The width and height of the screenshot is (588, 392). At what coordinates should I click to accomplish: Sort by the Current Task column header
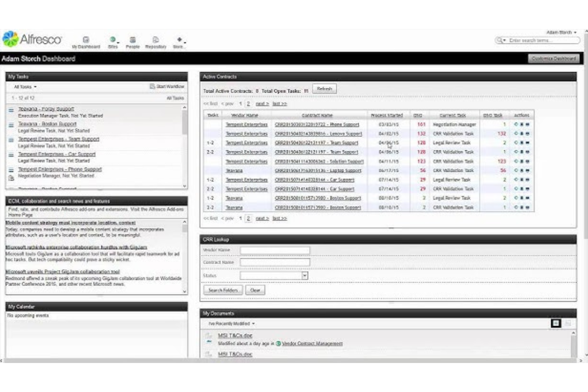pos(453,115)
